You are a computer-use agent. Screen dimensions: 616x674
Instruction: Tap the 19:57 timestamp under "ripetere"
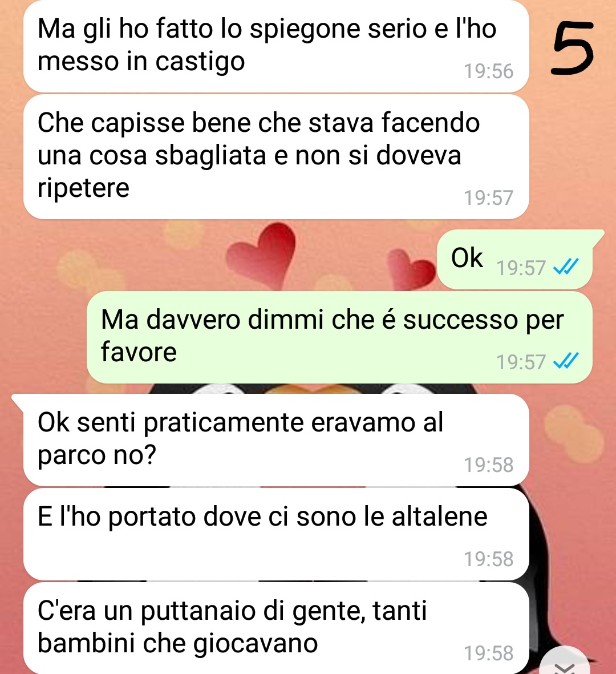tap(488, 198)
